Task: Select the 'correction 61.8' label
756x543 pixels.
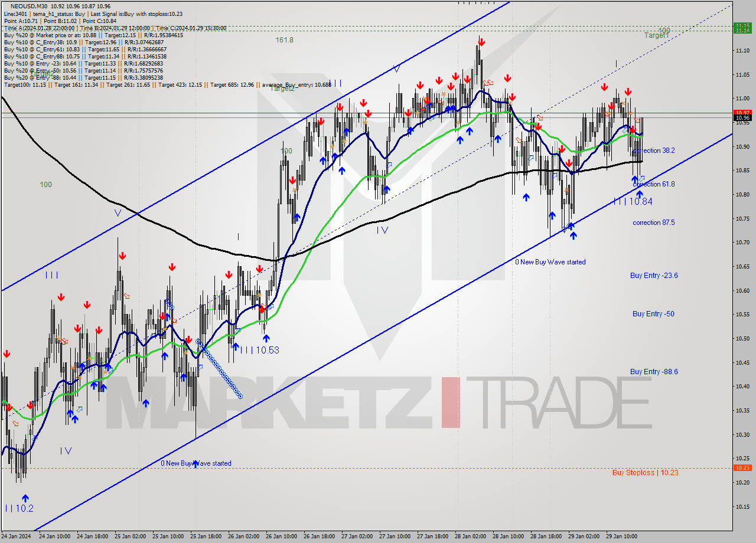Action: pos(653,184)
